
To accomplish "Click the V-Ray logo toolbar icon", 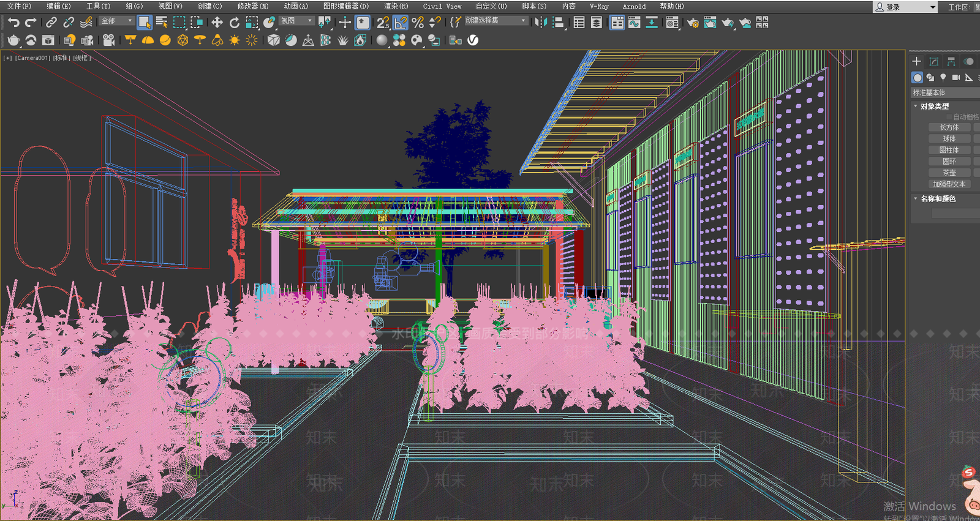I will coord(473,40).
